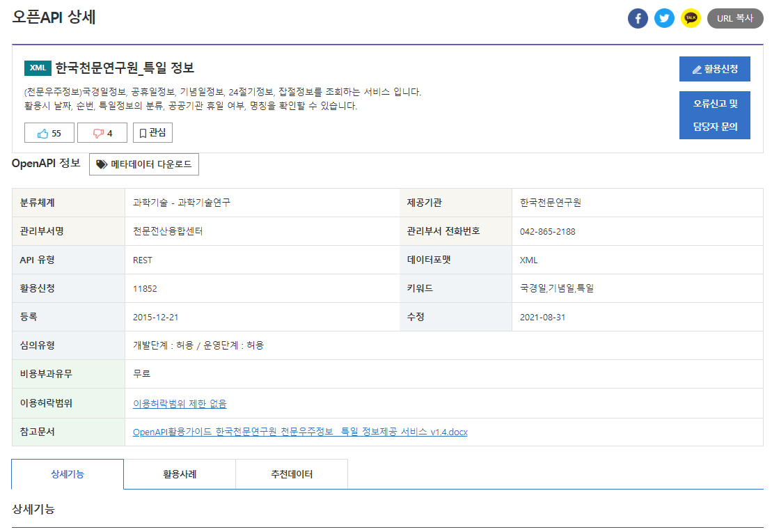
Task: Click the 분류체계 row label
Action: click(x=38, y=203)
